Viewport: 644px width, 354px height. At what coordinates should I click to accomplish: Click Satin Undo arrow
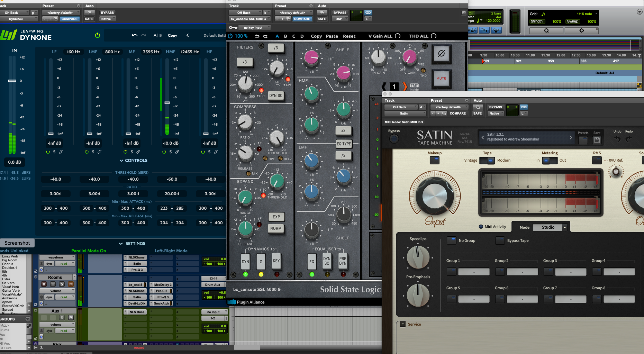[617, 139]
